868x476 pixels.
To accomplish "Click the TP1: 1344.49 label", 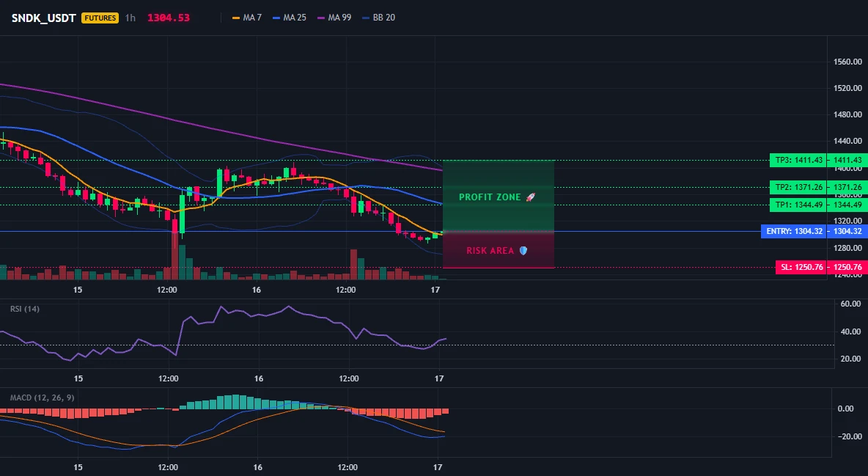I will click(x=798, y=205).
